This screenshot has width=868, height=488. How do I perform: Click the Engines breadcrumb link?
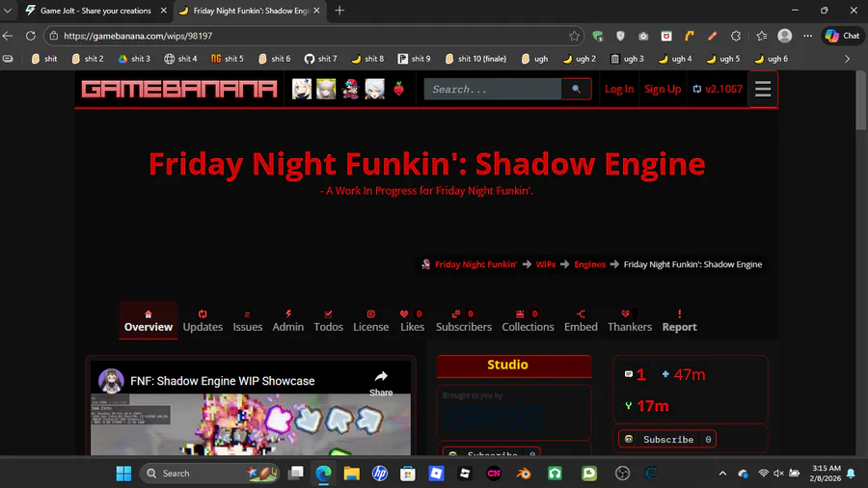[x=589, y=264]
